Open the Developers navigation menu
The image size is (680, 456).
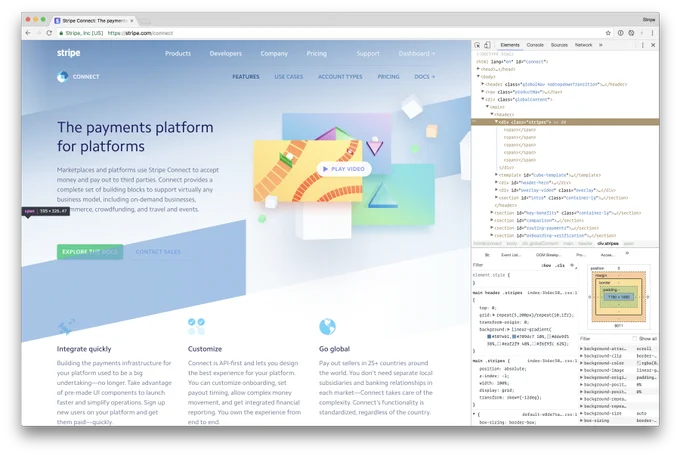click(226, 53)
